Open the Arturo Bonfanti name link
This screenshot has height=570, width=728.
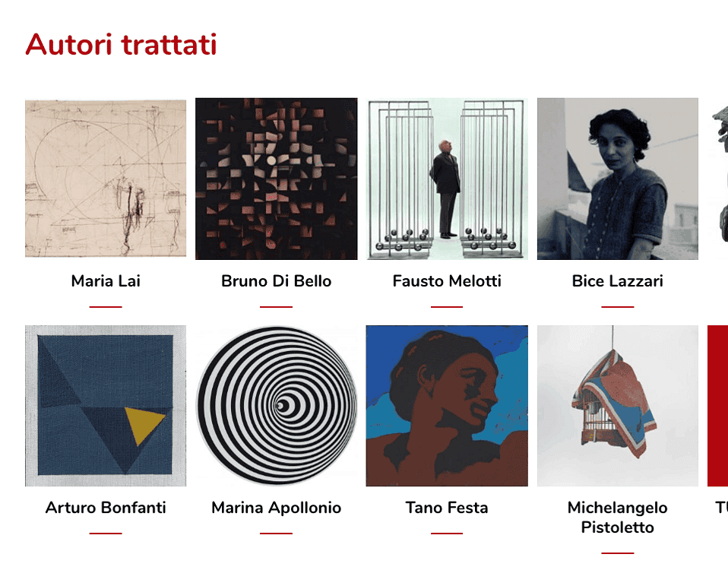click(106, 508)
